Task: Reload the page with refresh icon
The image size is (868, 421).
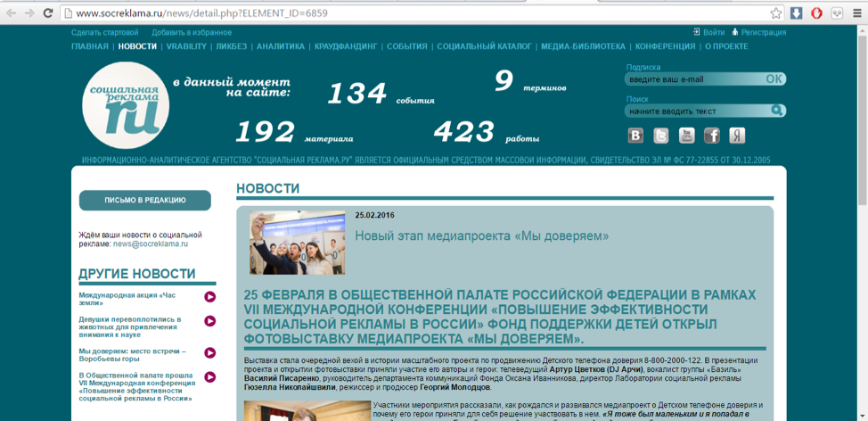Action: tap(48, 12)
